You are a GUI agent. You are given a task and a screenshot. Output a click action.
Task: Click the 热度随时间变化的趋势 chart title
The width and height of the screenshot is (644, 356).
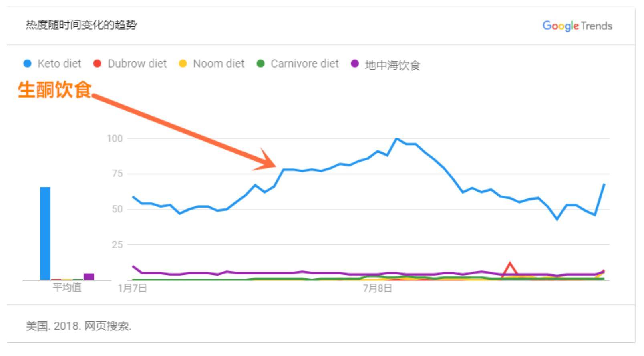[81, 25]
